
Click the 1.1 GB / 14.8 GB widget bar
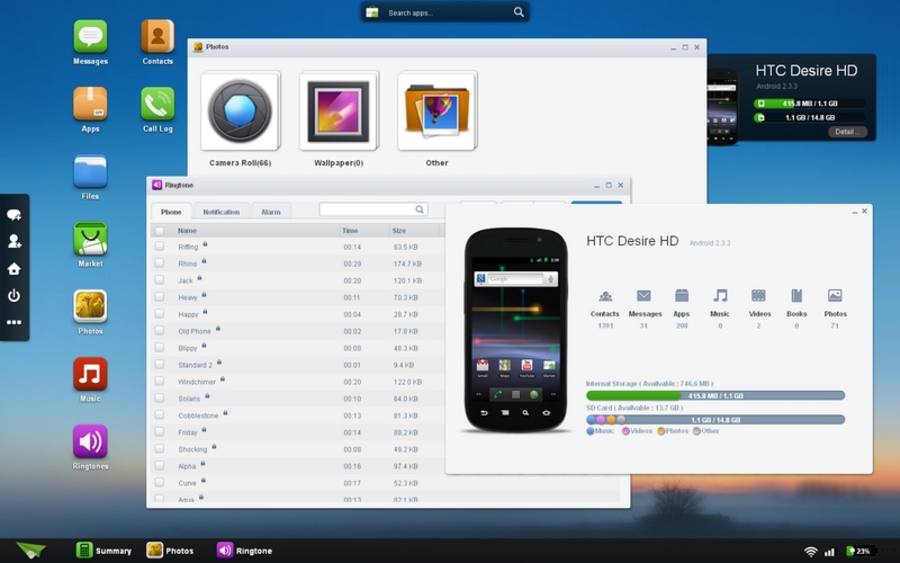coord(809,118)
